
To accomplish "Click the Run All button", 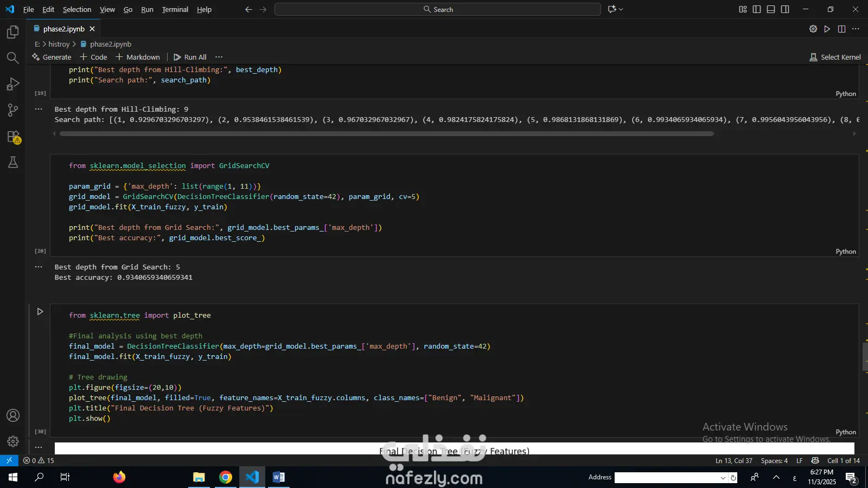I will point(190,57).
